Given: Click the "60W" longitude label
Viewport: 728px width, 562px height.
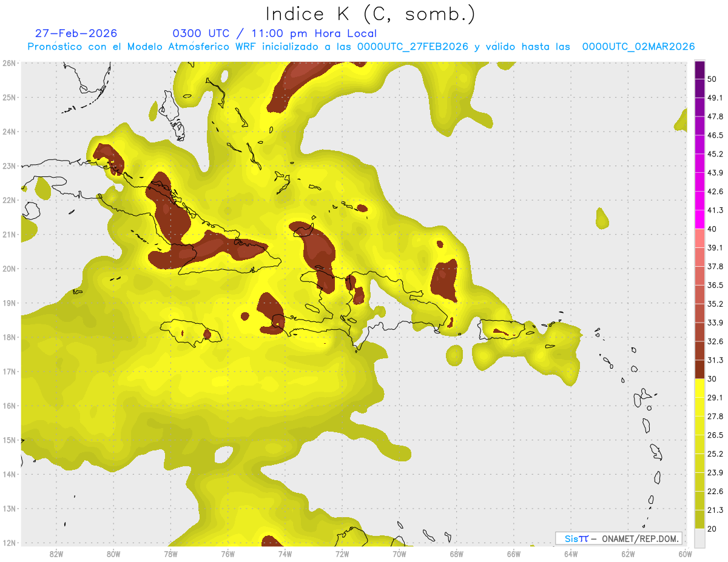Looking at the screenshot, I should click(x=685, y=554).
